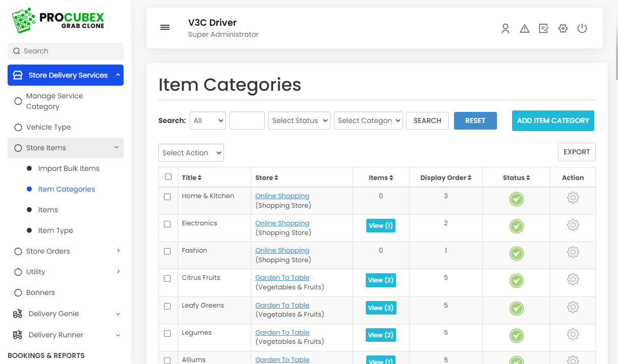Viewport: 618px width, 364px height.
Task: Check the Legumes row checkbox
Action: (x=167, y=333)
